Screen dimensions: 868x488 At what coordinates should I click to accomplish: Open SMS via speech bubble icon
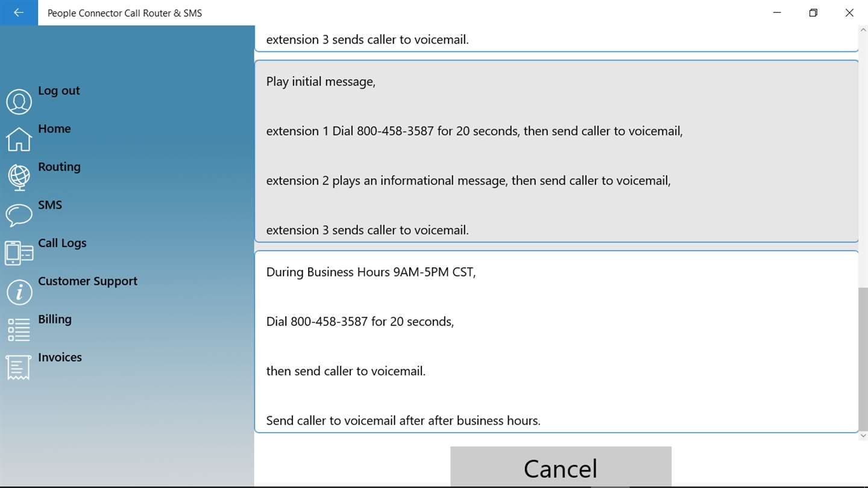[19, 215]
